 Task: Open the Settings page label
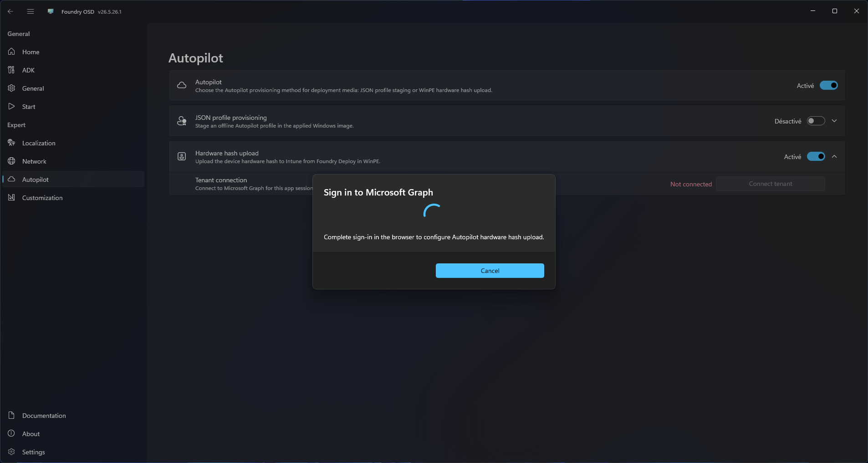tap(33, 452)
